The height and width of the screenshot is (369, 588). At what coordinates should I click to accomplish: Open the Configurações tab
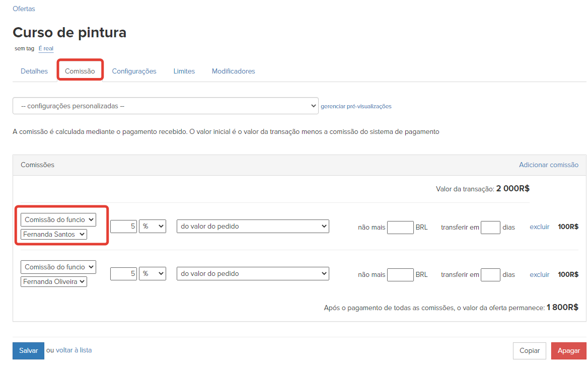point(134,71)
